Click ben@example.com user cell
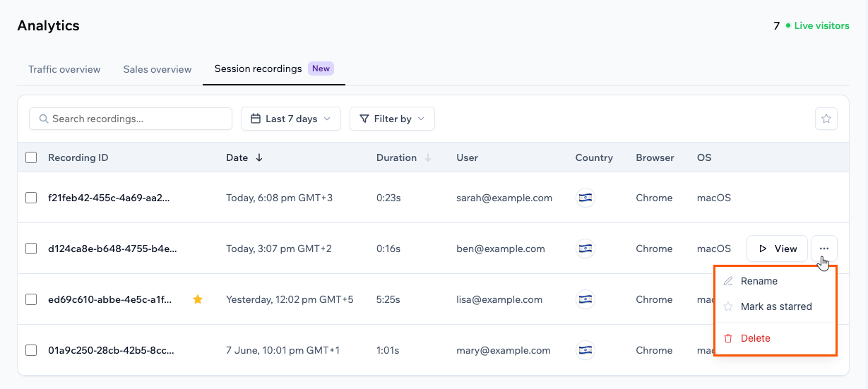The height and width of the screenshot is (389, 868). 501,249
